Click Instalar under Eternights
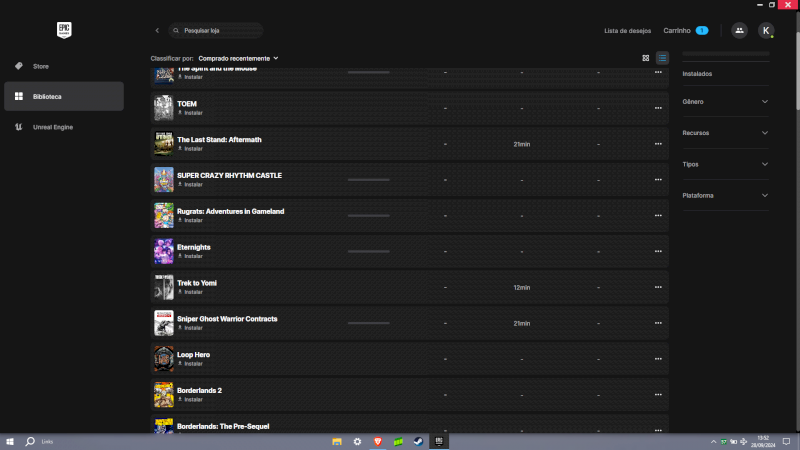 click(x=190, y=256)
